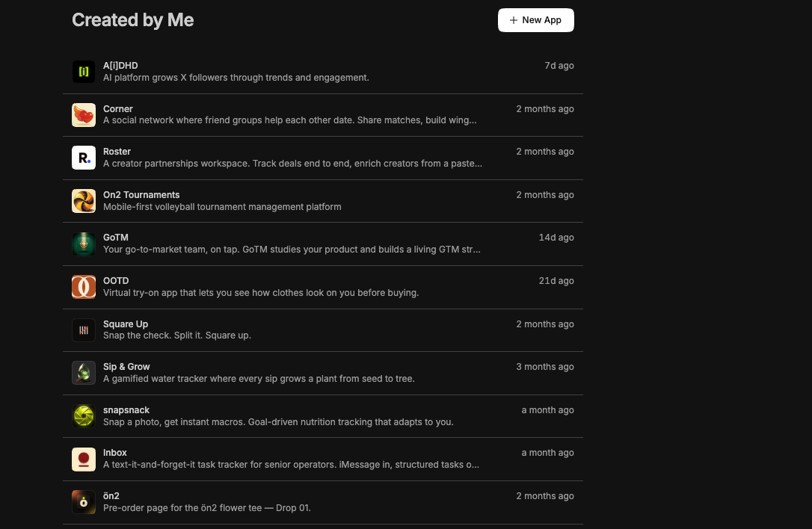
Task: Click the Inbox red circle icon
Action: point(84,459)
